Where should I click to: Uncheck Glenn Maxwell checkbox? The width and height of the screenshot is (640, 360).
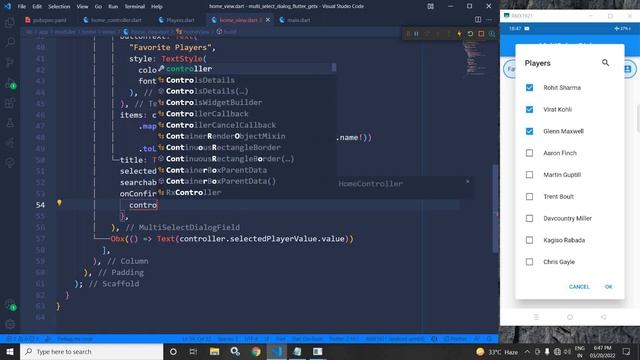[x=529, y=131]
